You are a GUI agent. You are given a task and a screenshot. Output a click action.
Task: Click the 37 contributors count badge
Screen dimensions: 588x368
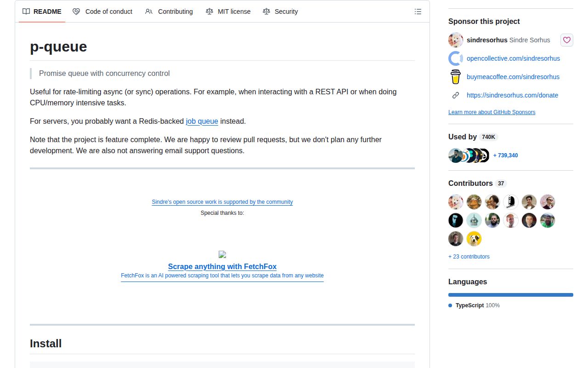(x=501, y=183)
